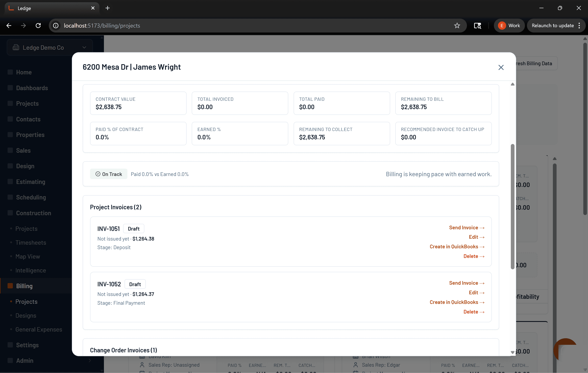This screenshot has height=373, width=588.
Task: Click the Recommended Invoice to Catch Up value
Action: (x=408, y=137)
